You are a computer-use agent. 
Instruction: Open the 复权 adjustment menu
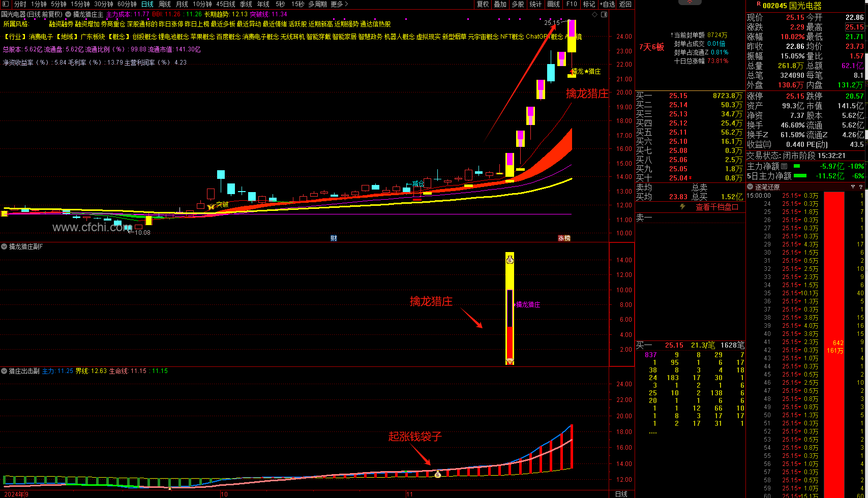483,4
